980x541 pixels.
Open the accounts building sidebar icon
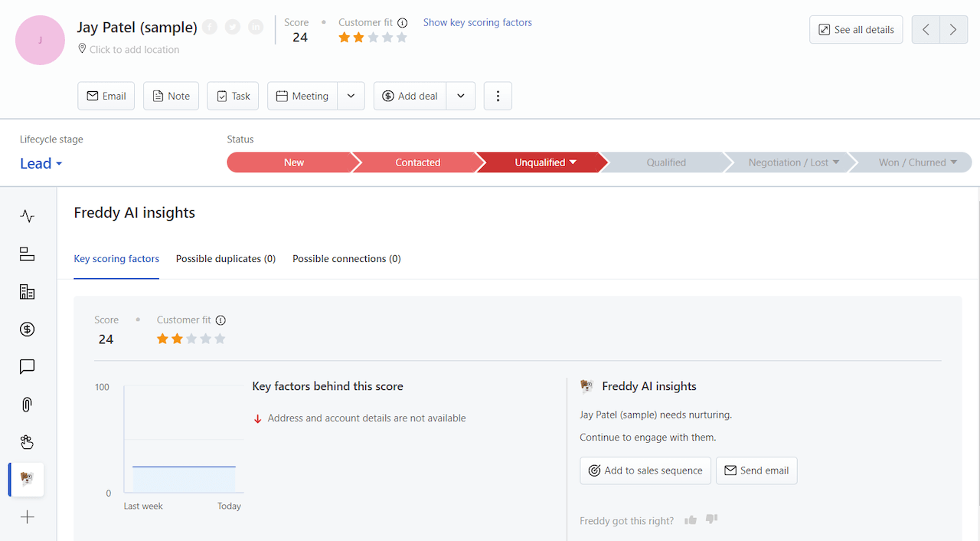point(28,292)
